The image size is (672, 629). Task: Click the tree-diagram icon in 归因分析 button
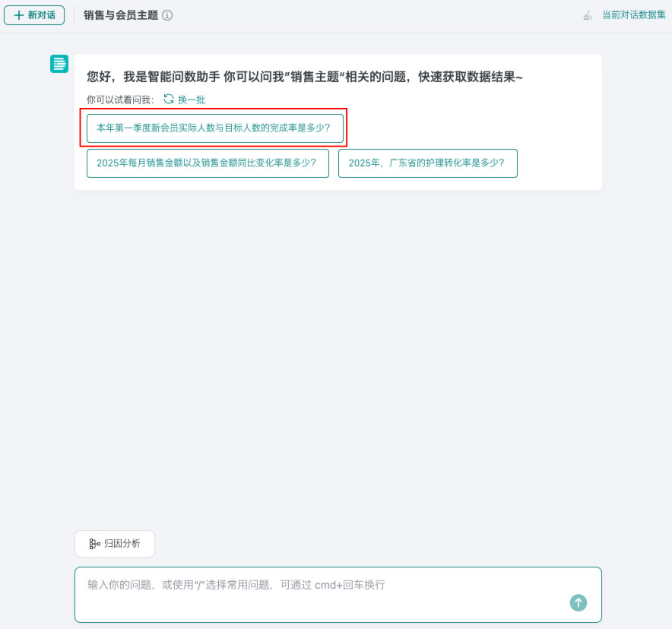coord(94,544)
